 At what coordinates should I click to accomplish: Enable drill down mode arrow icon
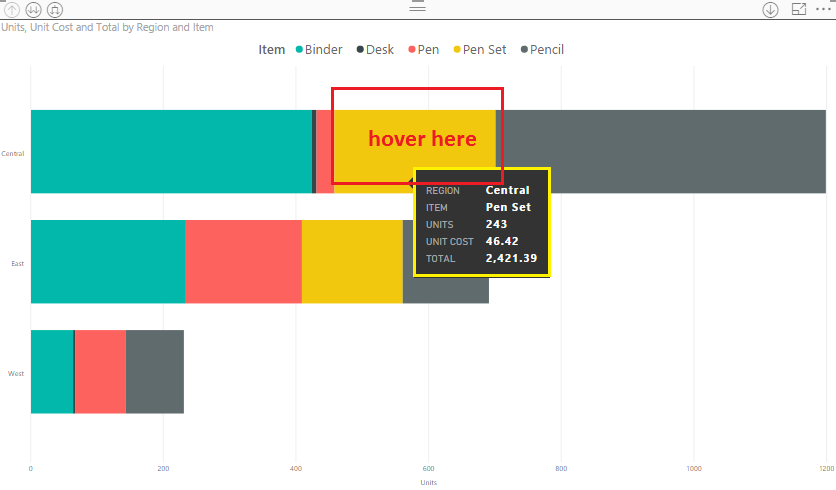[770, 10]
